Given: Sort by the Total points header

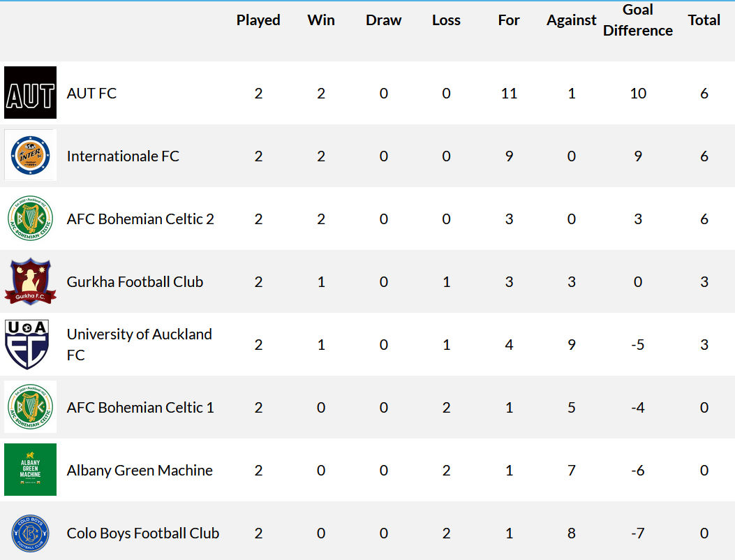Looking at the screenshot, I should tap(704, 20).
